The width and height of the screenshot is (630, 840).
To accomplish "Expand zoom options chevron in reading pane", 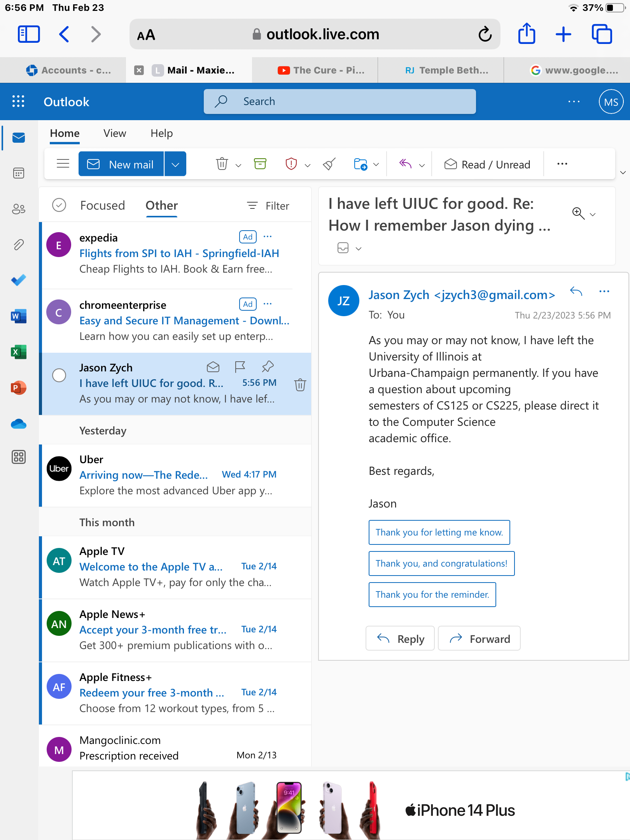I will [x=593, y=214].
